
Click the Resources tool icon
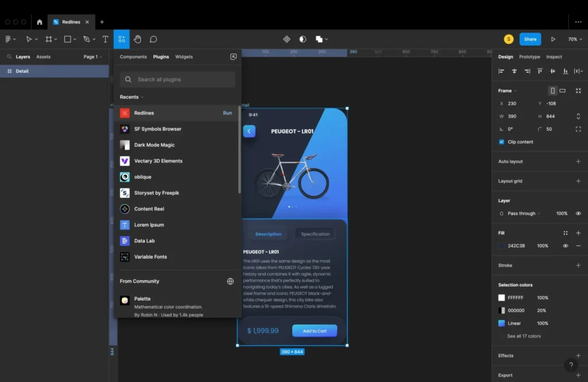[122, 39]
